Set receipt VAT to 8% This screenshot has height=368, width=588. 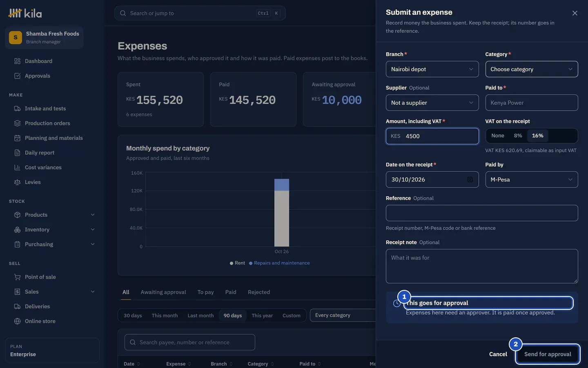[518, 136]
